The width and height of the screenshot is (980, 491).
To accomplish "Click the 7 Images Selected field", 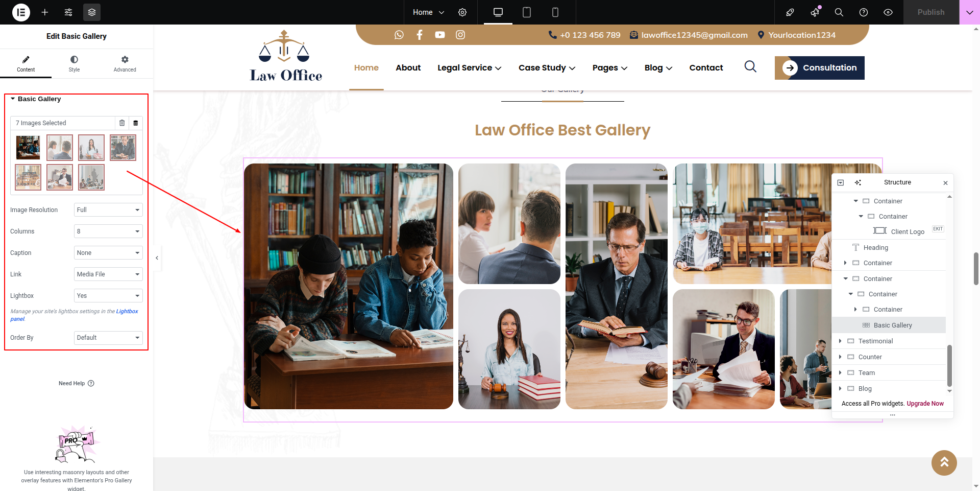I will coord(62,123).
